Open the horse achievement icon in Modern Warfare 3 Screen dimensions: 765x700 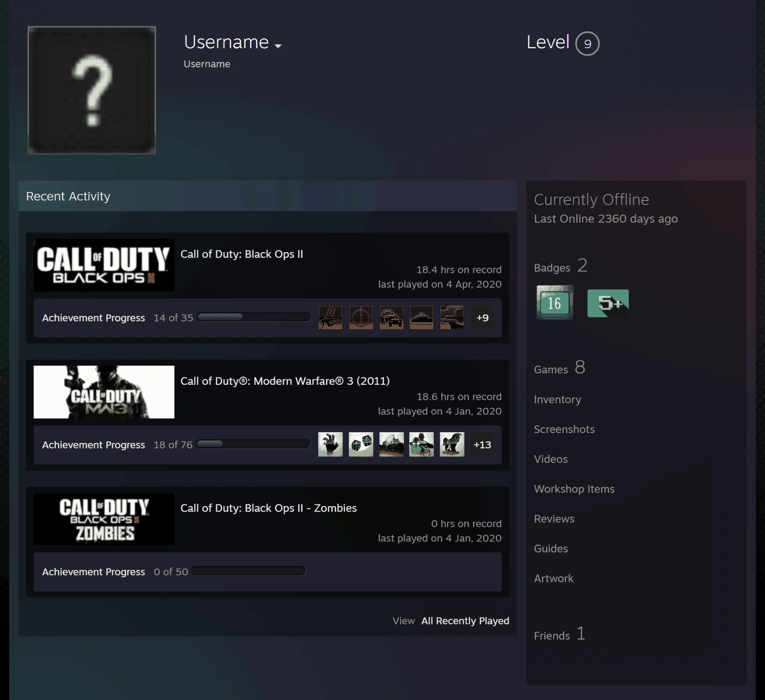click(x=452, y=444)
